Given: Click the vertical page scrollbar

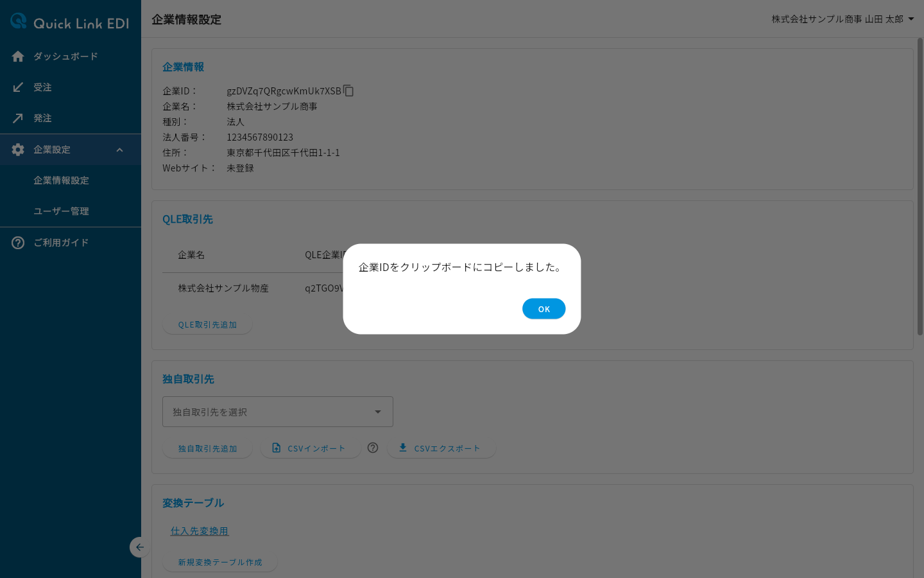Looking at the screenshot, I should tap(920, 186).
